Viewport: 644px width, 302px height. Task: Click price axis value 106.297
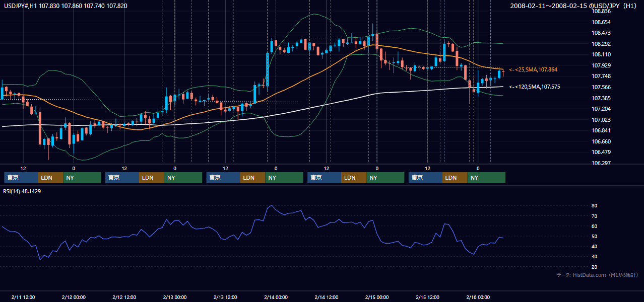click(x=602, y=163)
